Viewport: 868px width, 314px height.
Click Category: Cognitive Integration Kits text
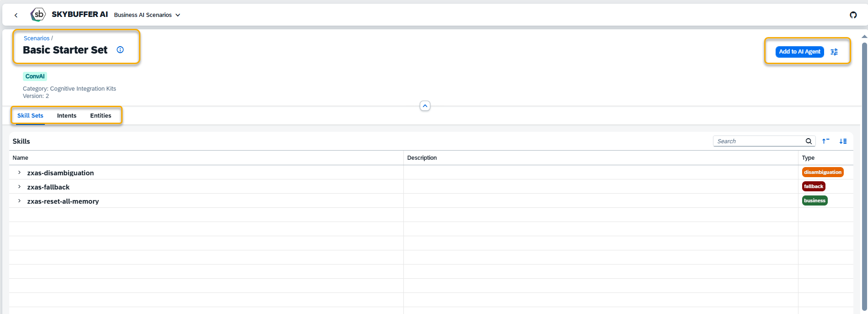[x=70, y=89]
